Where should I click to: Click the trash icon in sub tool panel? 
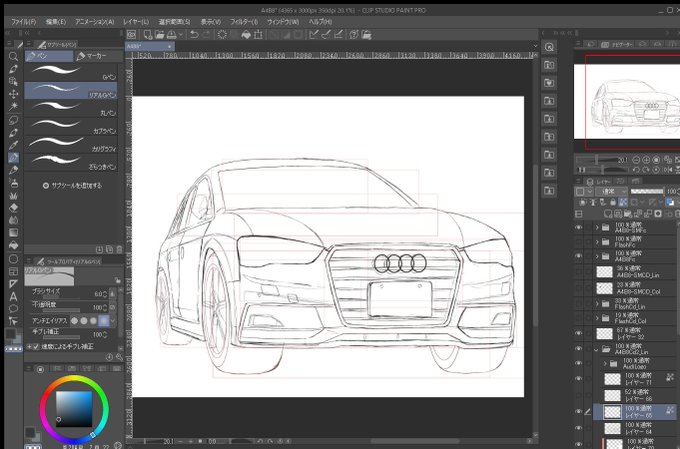pyautogui.click(x=120, y=249)
